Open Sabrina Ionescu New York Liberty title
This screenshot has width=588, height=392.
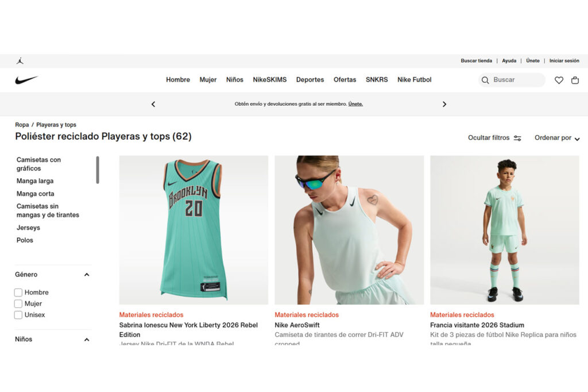pos(188,330)
